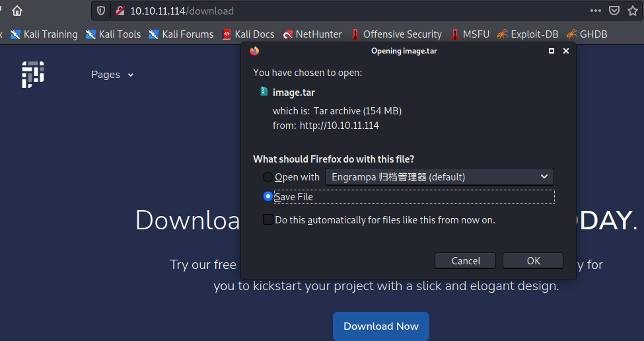Image resolution: width=644 pixels, height=341 pixels.
Task: Click the Download Now button
Action: click(381, 326)
